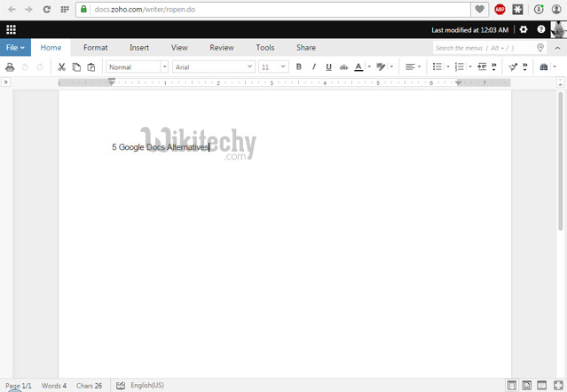This screenshot has height=392, width=567.
Task: Click the help question mark icon
Action: coord(541,29)
